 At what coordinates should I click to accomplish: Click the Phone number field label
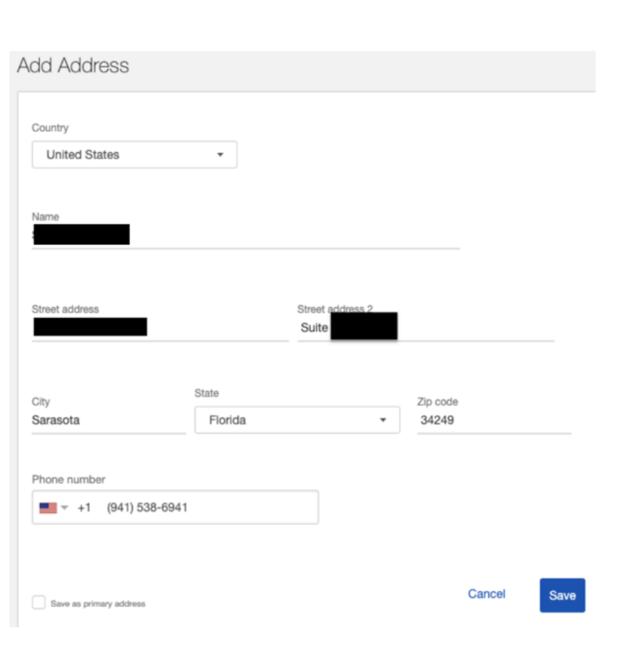[x=68, y=480]
